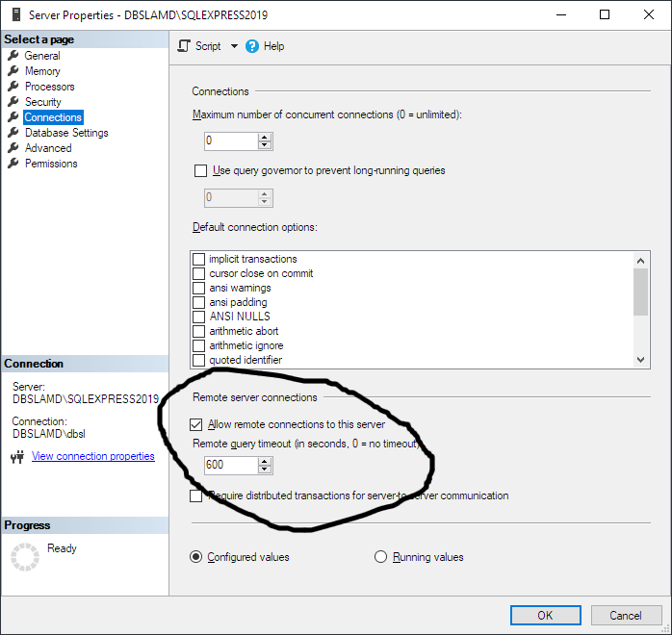Close the Server Properties dialog
Image resolution: width=672 pixels, height=635 pixels.
(649, 15)
